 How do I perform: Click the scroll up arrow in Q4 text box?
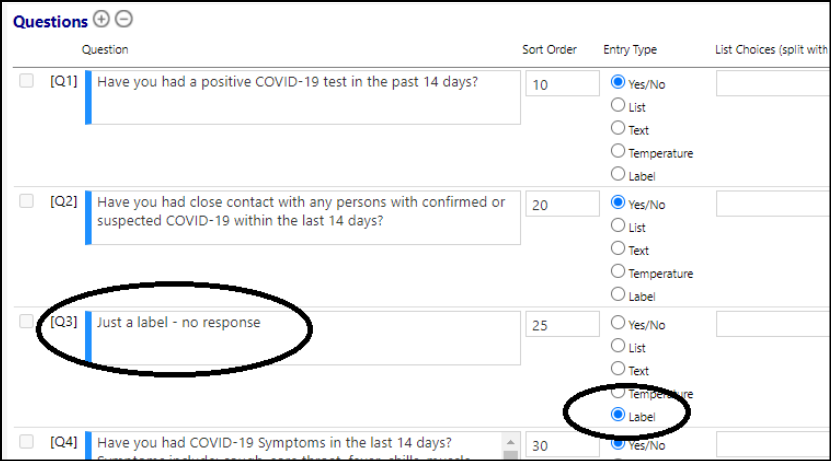pos(510,442)
